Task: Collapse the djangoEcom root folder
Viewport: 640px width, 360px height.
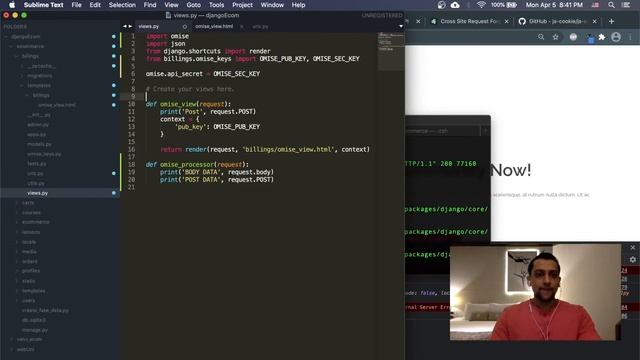Action: point(7,36)
